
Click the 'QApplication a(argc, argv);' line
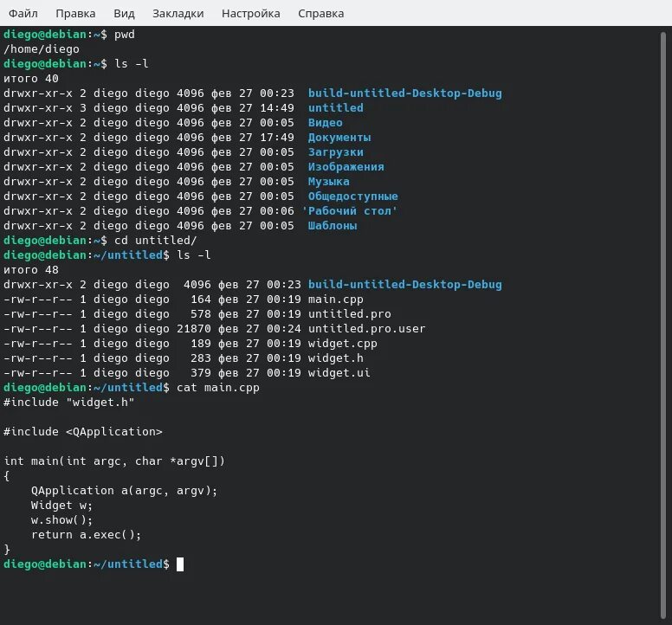point(125,491)
